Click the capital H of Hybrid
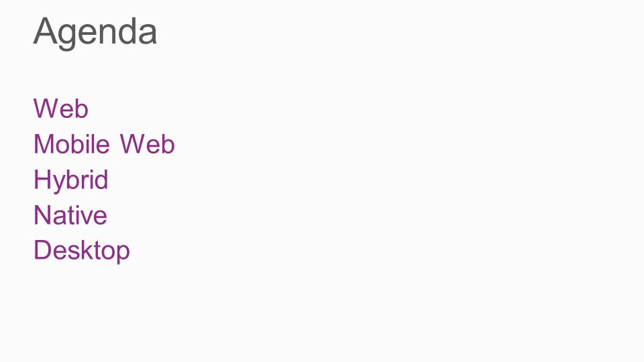The image size is (644, 362). [42, 180]
